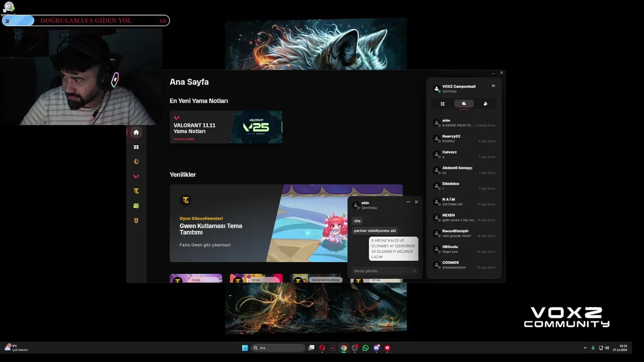Select the Teamfight Tactics sidebar icon
The height and width of the screenshot is (362, 644).
tap(136, 191)
